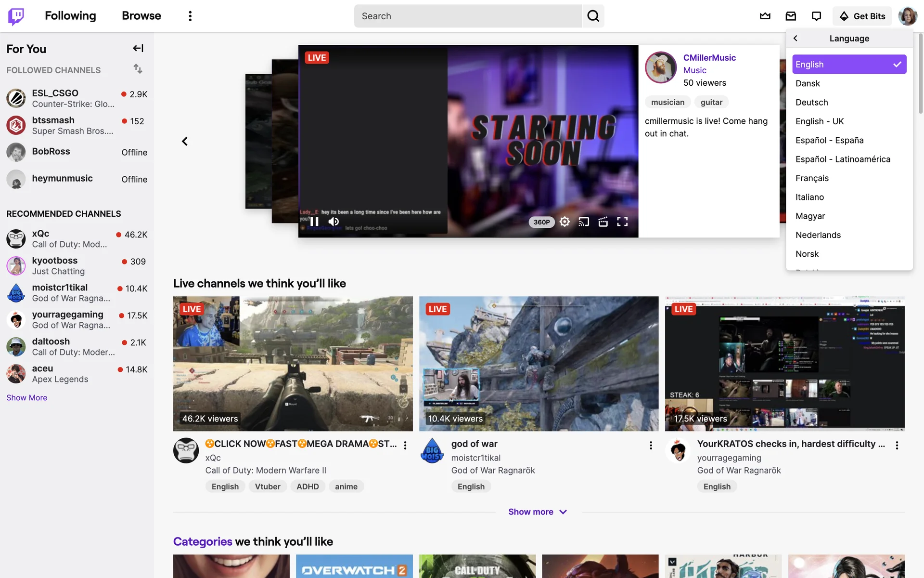Collapse the For You sidebar
The width and height of the screenshot is (924, 578).
[x=138, y=48]
